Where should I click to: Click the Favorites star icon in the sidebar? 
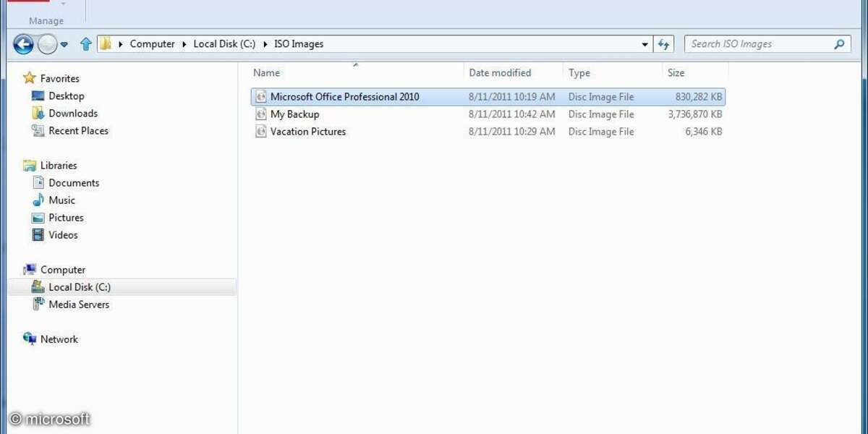(29, 77)
